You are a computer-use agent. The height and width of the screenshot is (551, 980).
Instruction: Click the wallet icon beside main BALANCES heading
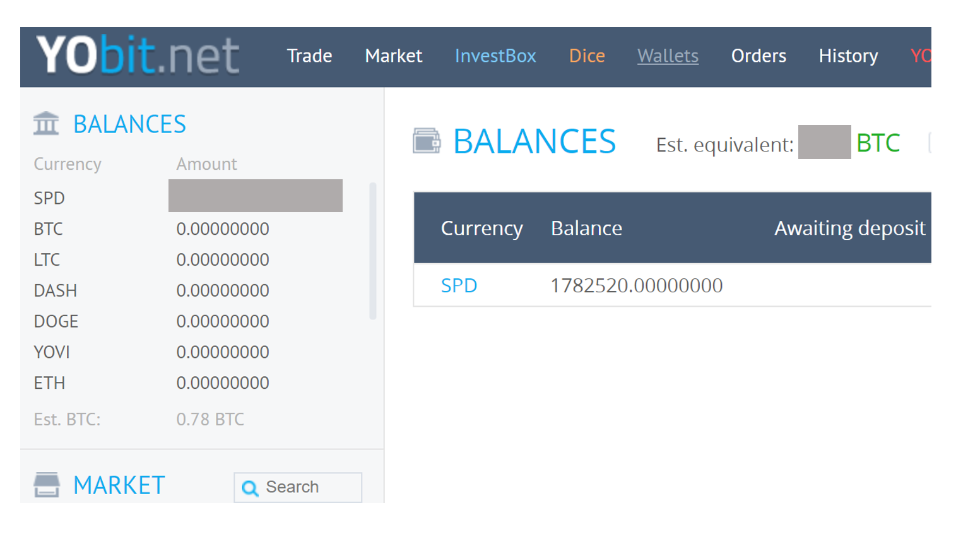[x=427, y=141]
